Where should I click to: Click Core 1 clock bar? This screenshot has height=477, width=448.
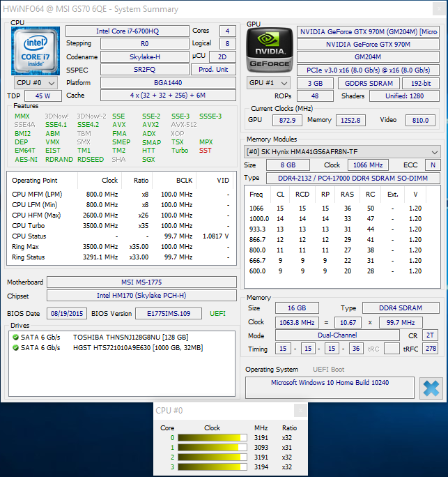coord(213,447)
